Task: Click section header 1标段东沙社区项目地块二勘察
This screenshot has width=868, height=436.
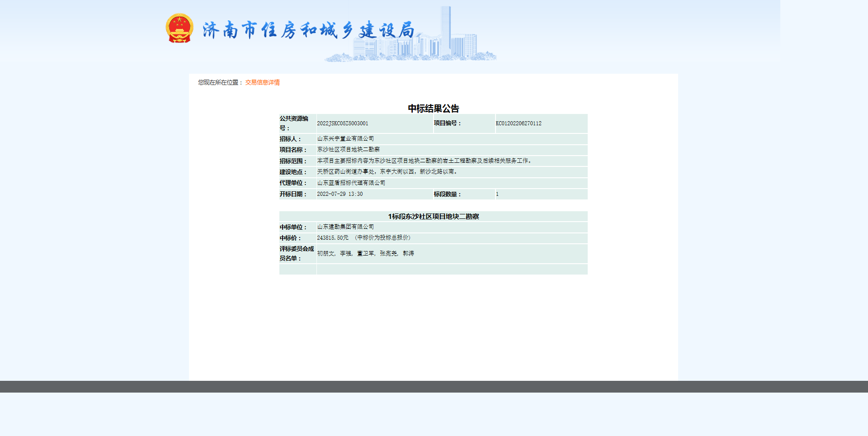Action: [x=434, y=217]
